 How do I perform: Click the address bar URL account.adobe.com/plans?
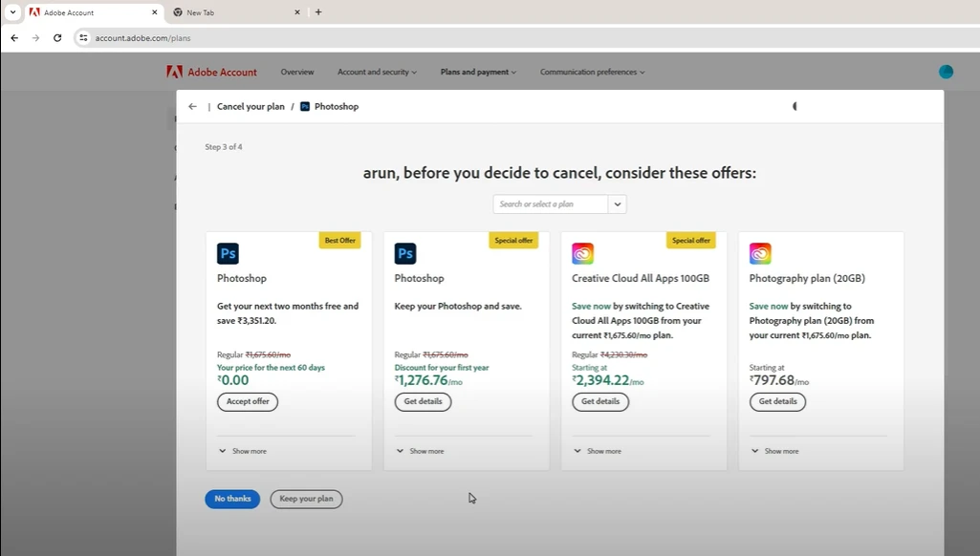pyautogui.click(x=142, y=38)
